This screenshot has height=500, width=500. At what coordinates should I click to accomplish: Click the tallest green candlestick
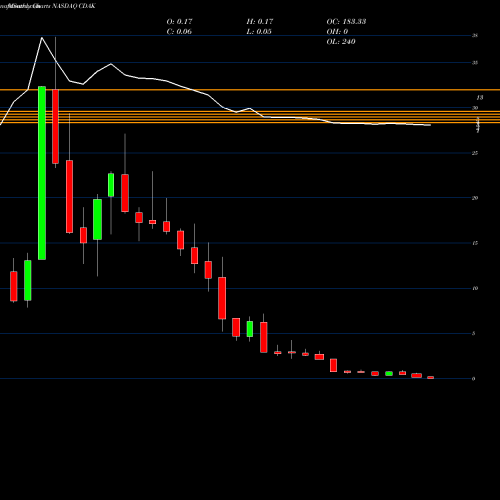point(42,173)
